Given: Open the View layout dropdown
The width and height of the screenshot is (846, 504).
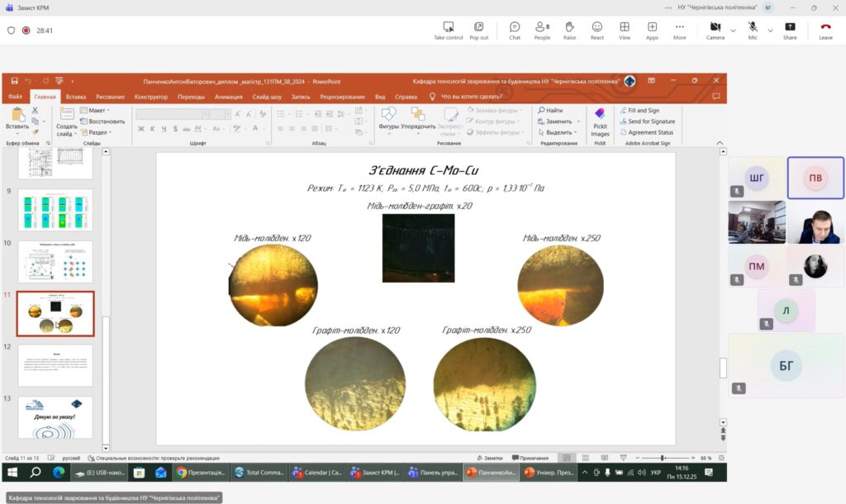Looking at the screenshot, I should click(625, 31).
